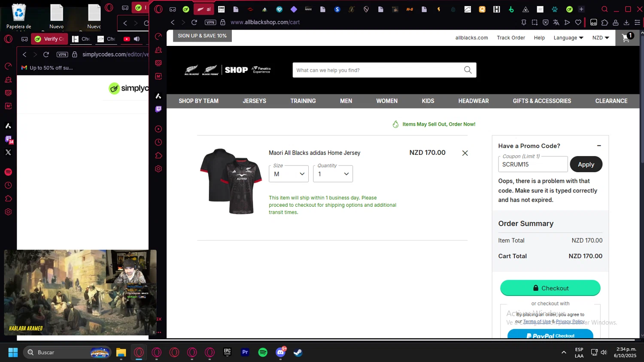Open Spotify from the Windows taskbar
Image resolution: width=644 pixels, height=362 pixels.
point(263,353)
